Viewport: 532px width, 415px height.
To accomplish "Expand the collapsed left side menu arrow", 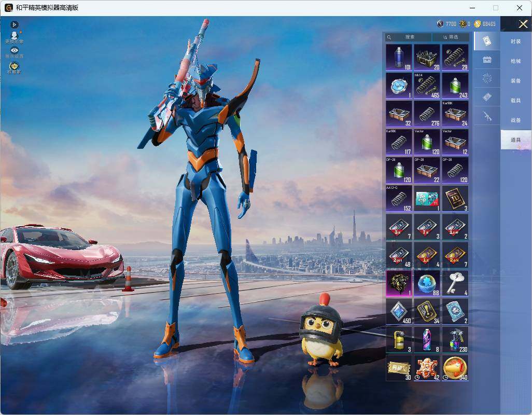I will pyautogui.click(x=14, y=24).
